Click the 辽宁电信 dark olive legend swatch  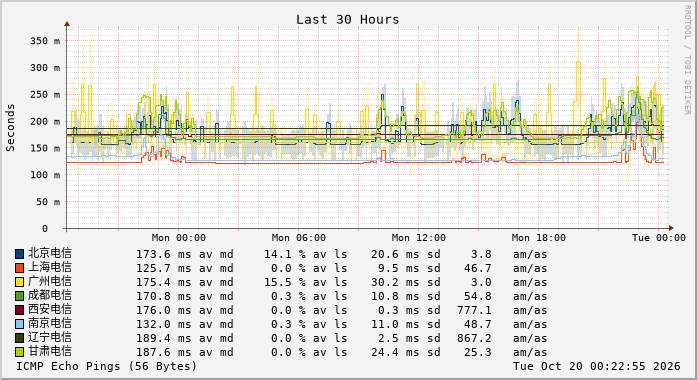point(20,338)
